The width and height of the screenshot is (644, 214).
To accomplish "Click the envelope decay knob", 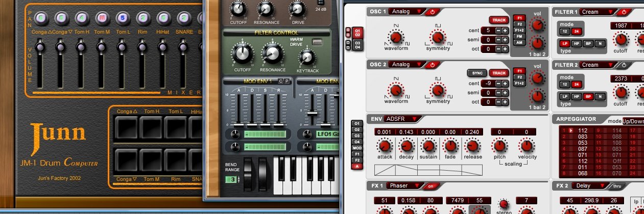I will point(407,146).
